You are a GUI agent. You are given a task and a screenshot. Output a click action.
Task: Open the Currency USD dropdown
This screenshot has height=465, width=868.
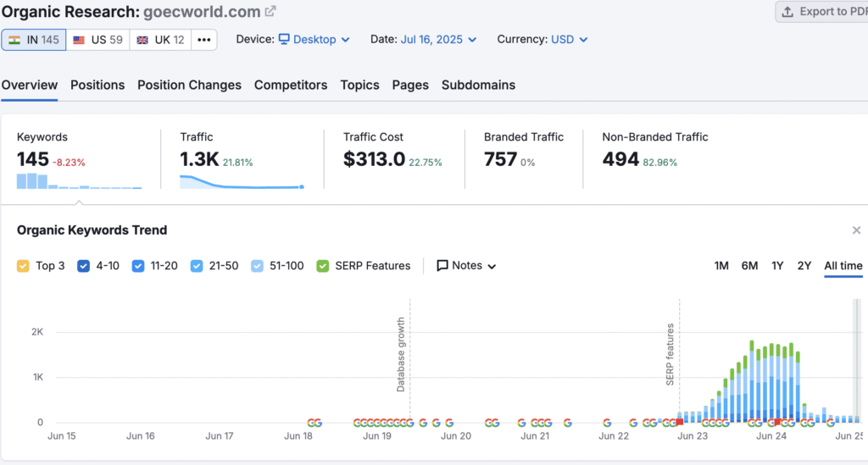[569, 40]
